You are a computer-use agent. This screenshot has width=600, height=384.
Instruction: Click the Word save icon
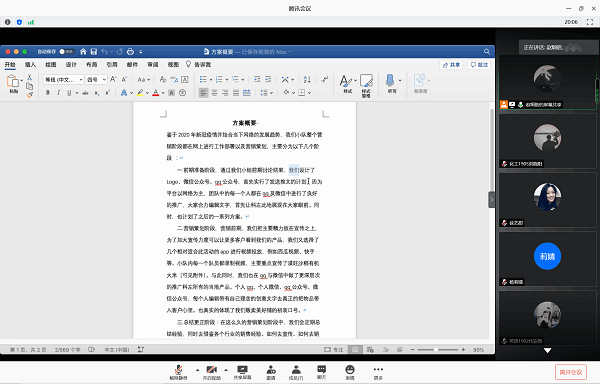[x=94, y=51]
